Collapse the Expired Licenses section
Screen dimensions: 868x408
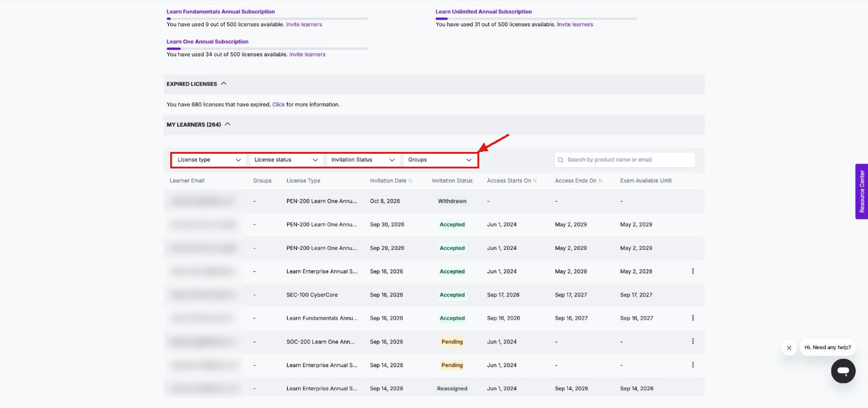point(223,83)
